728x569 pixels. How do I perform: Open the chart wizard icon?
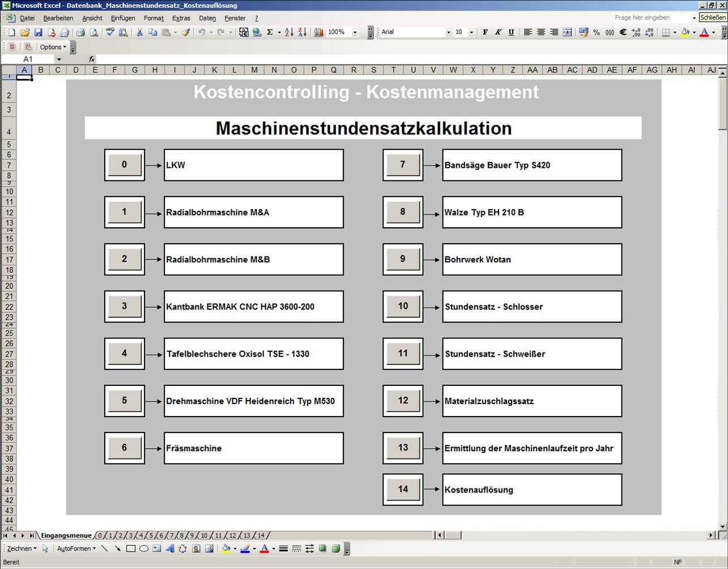pos(319,32)
